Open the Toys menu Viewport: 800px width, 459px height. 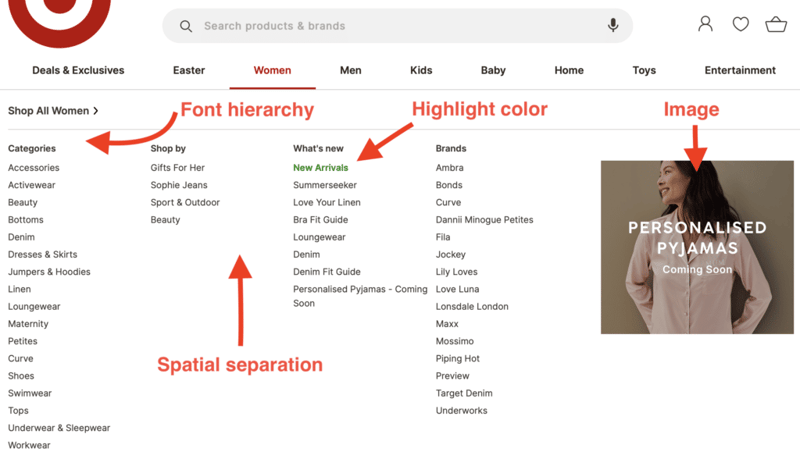[644, 70]
